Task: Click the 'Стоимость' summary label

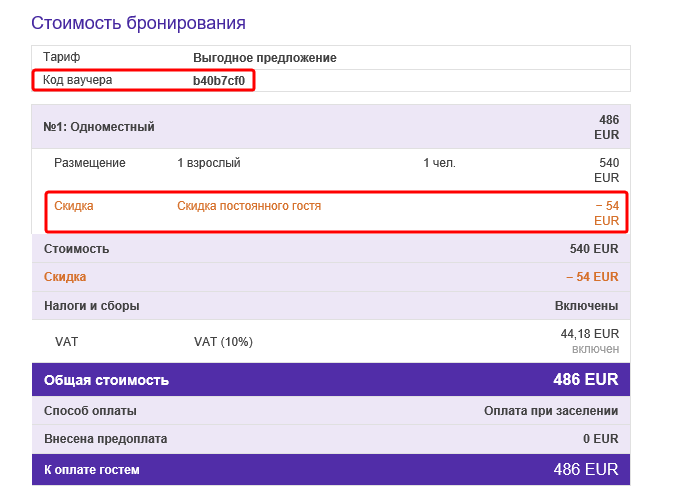Action: pos(76,249)
